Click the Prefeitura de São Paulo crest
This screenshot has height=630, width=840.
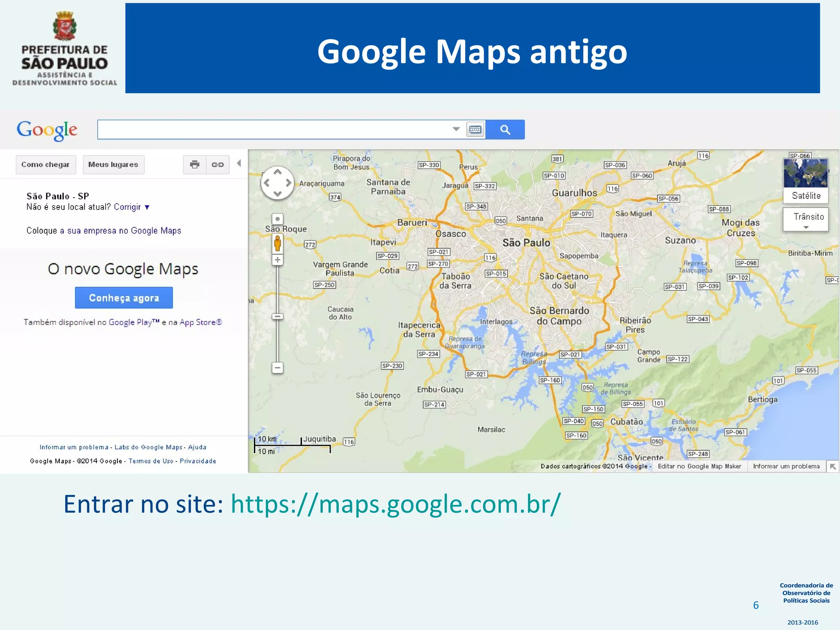coord(65,25)
